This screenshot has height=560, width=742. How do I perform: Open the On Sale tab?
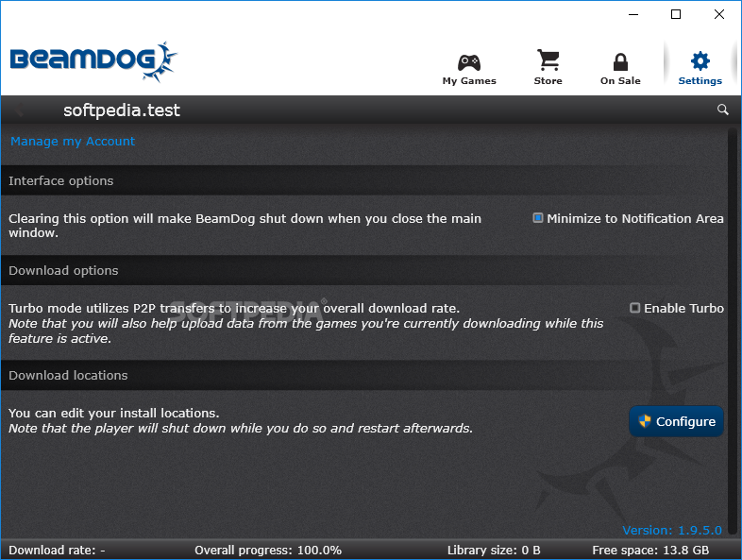[620, 70]
